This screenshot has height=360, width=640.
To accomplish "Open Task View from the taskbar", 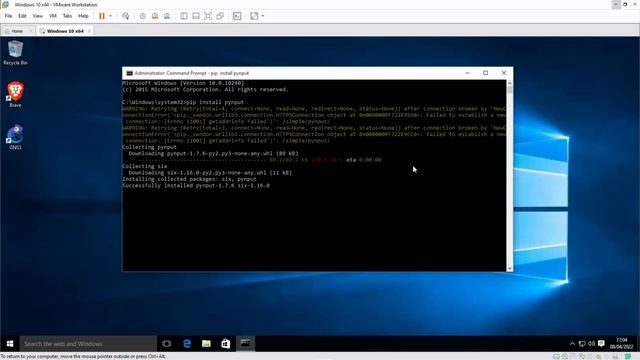I will 167,344.
